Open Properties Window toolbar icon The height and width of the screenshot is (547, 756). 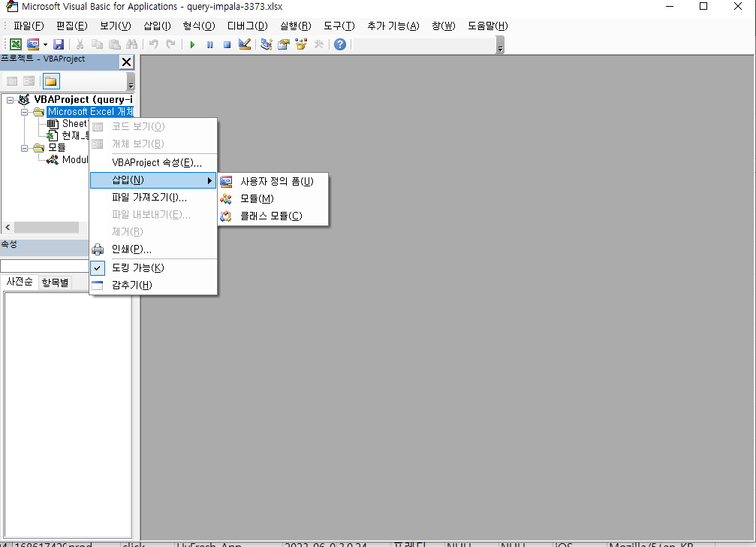[284, 44]
